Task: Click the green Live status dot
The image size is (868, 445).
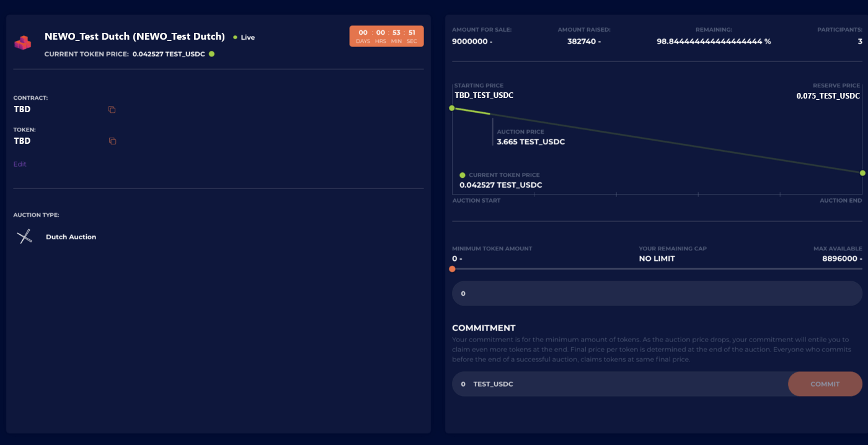Action: (x=236, y=37)
